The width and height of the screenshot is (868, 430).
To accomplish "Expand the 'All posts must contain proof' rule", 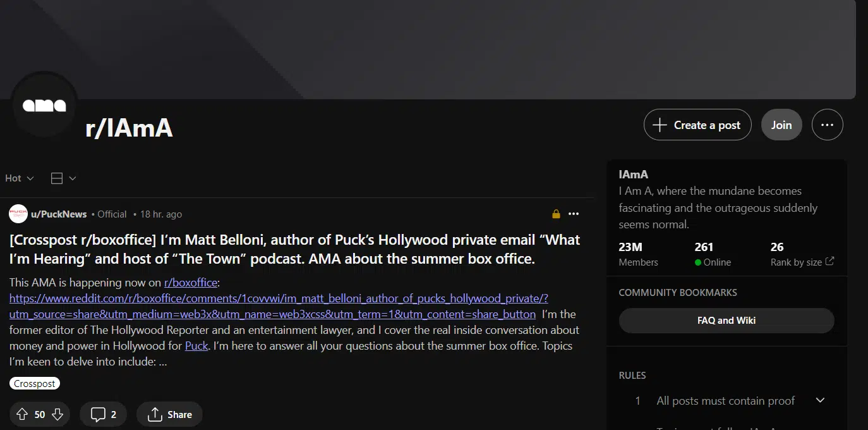I will coord(820,400).
